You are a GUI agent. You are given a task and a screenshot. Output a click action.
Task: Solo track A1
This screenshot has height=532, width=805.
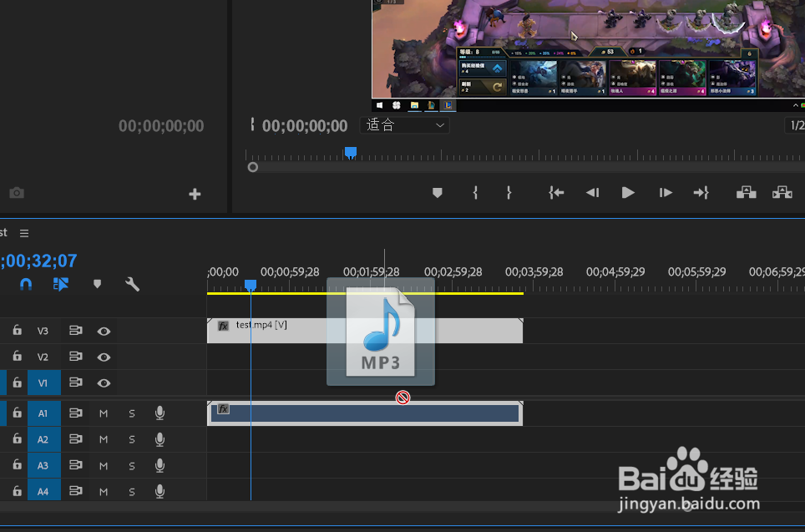click(x=132, y=413)
